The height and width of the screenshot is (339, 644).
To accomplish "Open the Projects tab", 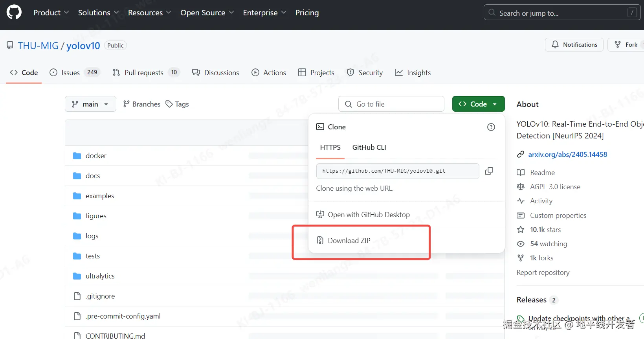I will (316, 72).
